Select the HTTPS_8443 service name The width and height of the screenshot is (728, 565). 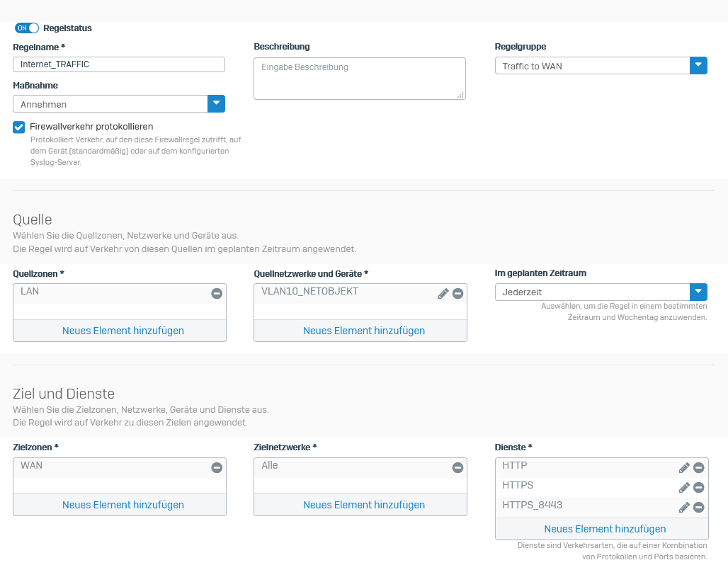(532, 505)
